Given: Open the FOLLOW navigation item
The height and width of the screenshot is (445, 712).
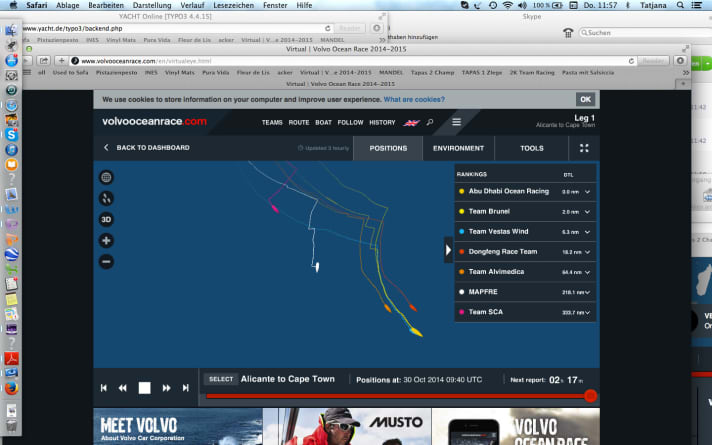Looking at the screenshot, I should click(350, 123).
